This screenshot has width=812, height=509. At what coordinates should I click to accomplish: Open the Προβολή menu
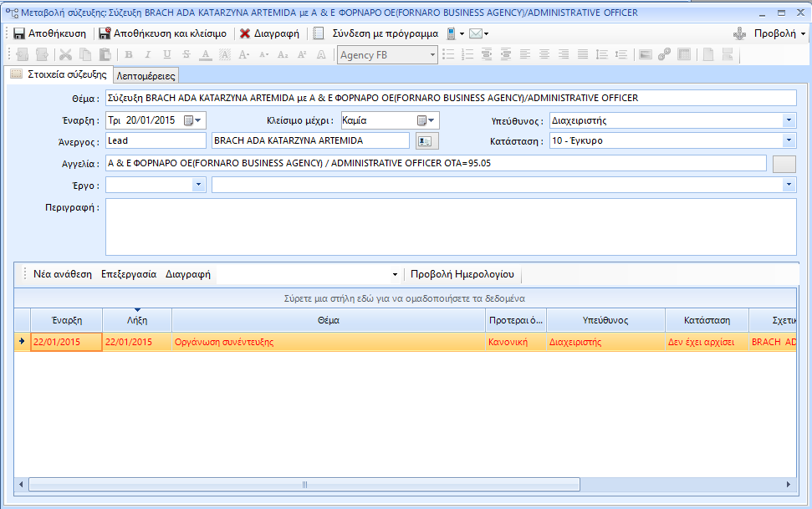pyautogui.click(x=779, y=34)
